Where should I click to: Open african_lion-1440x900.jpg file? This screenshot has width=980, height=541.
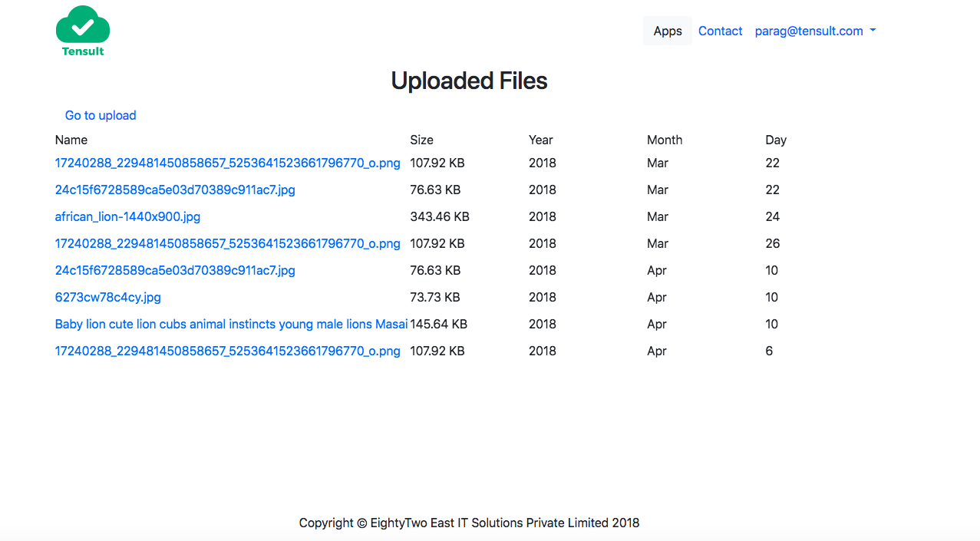point(127,216)
